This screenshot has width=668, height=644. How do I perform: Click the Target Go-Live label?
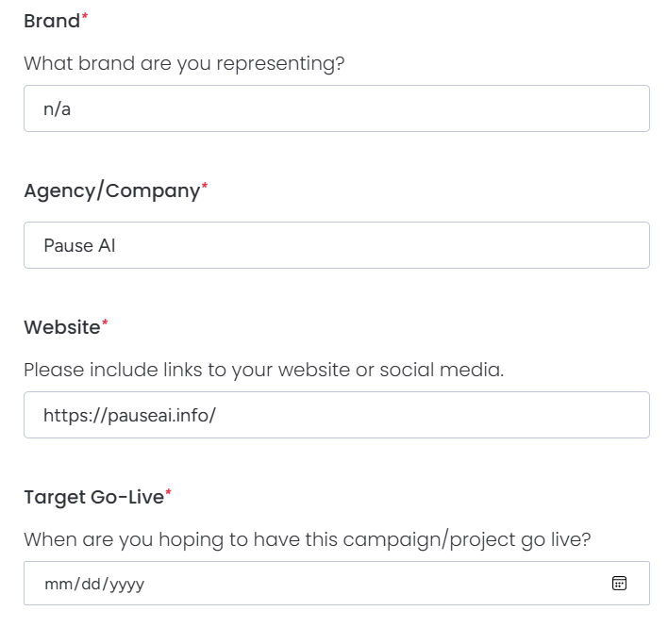coord(93,497)
